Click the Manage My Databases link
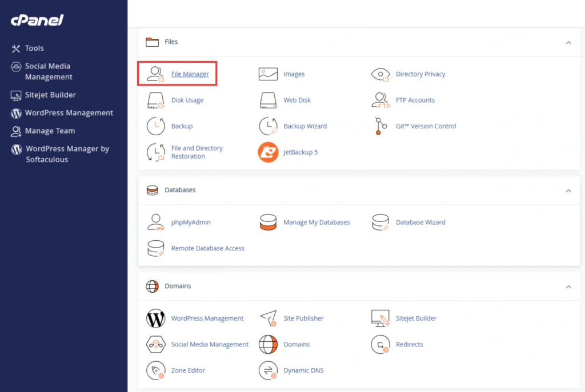 [316, 223]
